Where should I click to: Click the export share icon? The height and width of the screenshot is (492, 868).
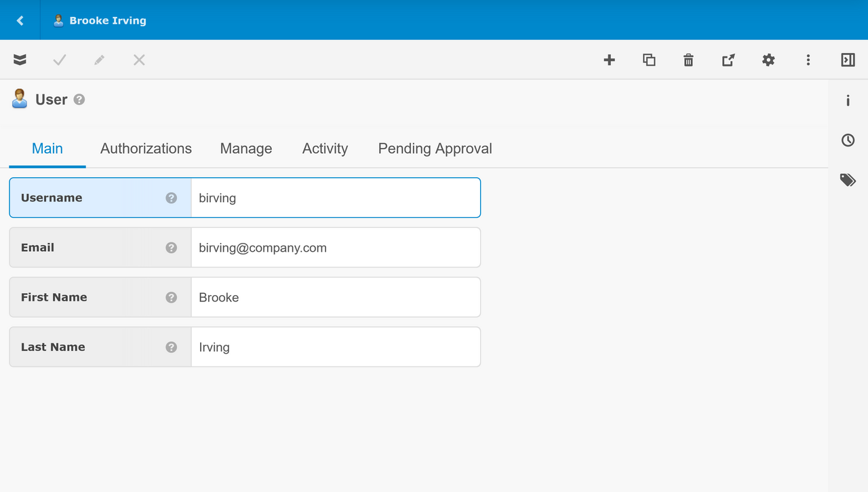pyautogui.click(x=728, y=60)
